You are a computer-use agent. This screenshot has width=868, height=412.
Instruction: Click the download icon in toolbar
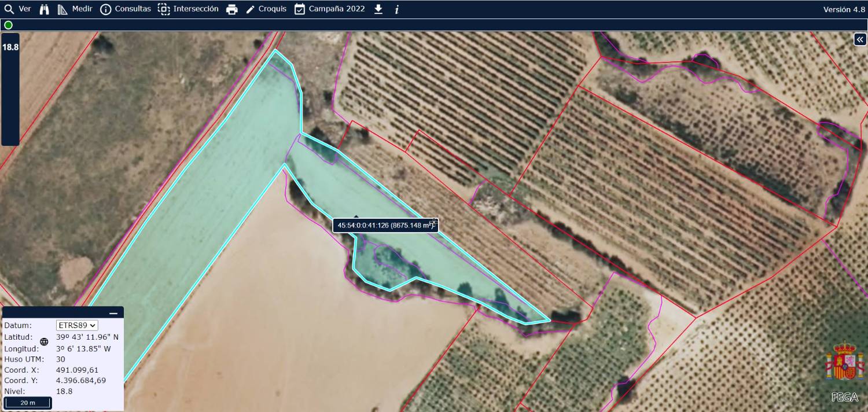pyautogui.click(x=378, y=9)
